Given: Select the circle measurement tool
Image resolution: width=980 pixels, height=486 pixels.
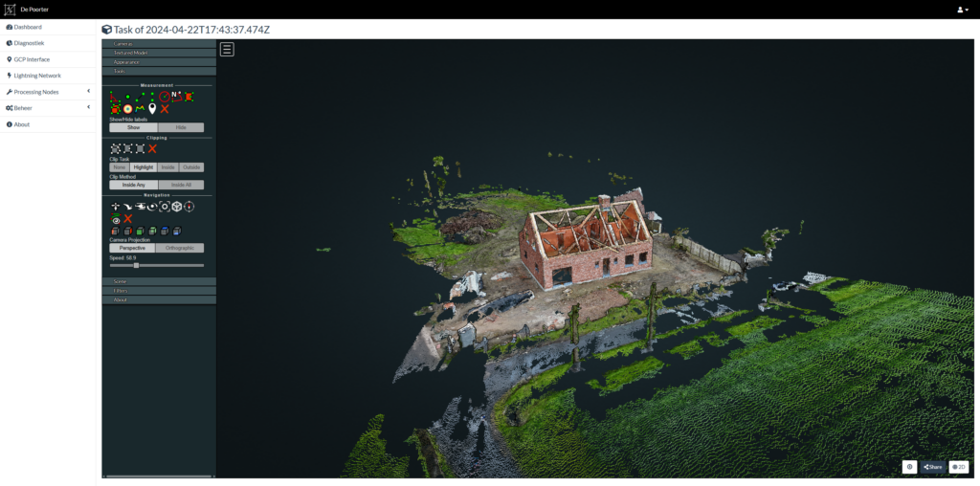Looking at the screenshot, I should 165,97.
